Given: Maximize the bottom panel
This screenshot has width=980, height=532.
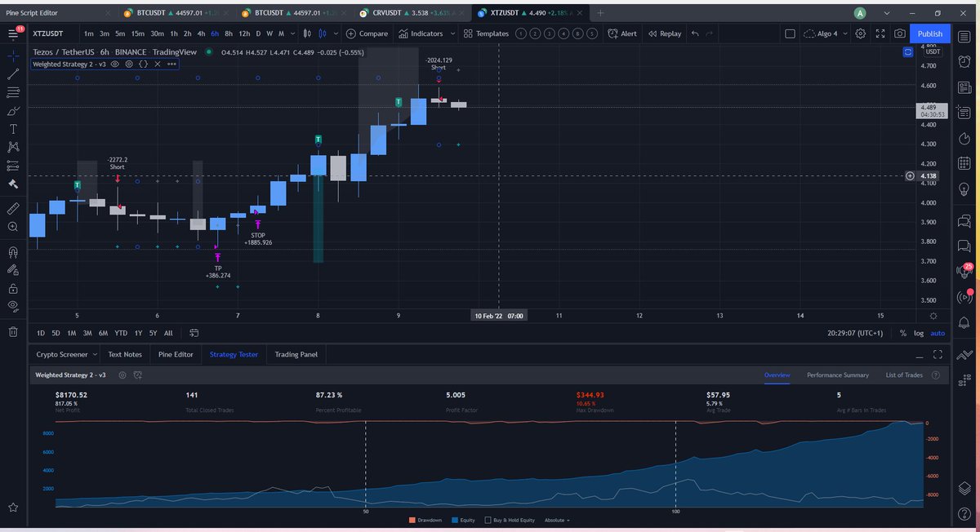Looking at the screenshot, I should (938, 354).
